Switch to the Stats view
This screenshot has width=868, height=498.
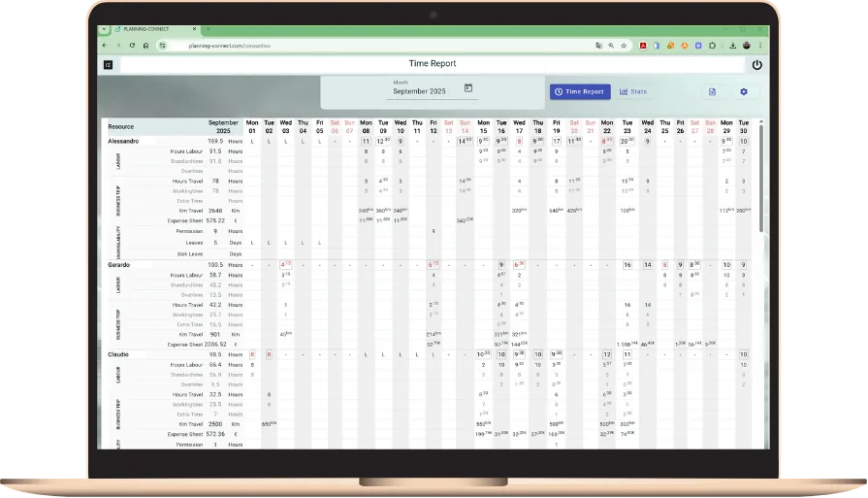632,92
